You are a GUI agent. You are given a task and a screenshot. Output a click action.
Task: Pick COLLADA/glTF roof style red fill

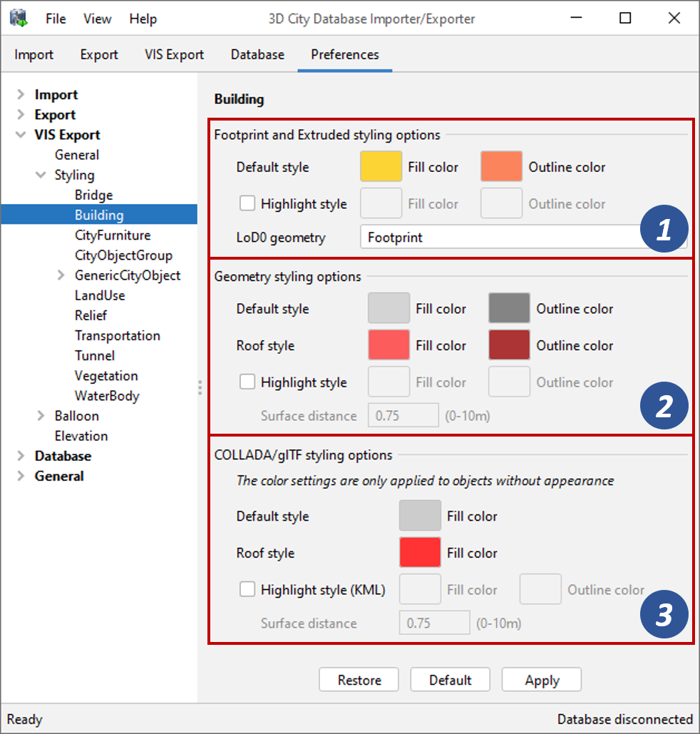click(420, 552)
